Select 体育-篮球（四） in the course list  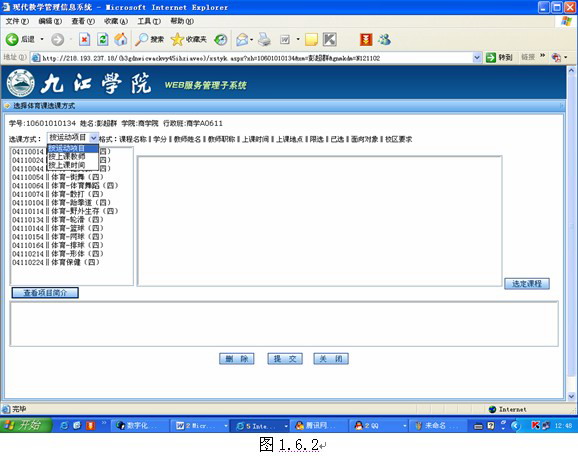click(58, 228)
